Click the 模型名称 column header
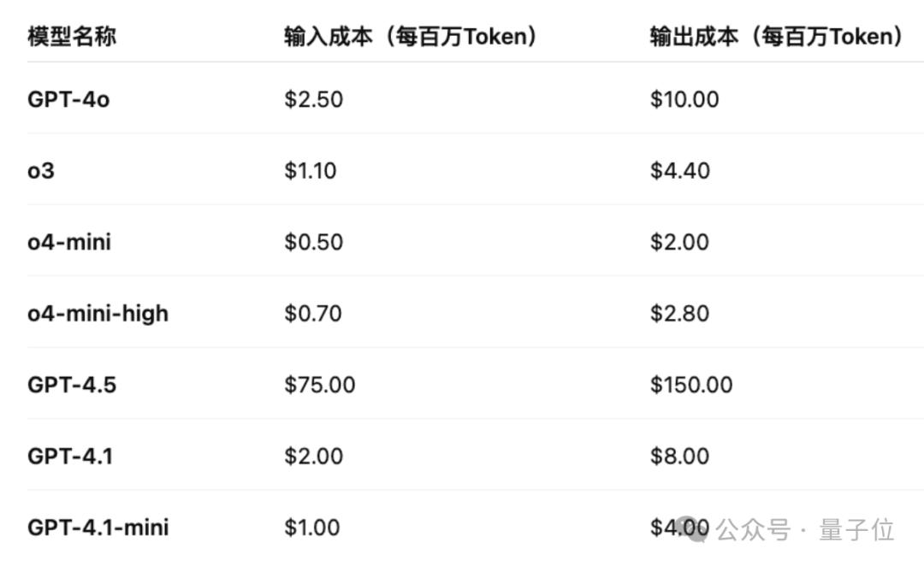Image resolution: width=924 pixels, height=566 pixels. pos(72,37)
